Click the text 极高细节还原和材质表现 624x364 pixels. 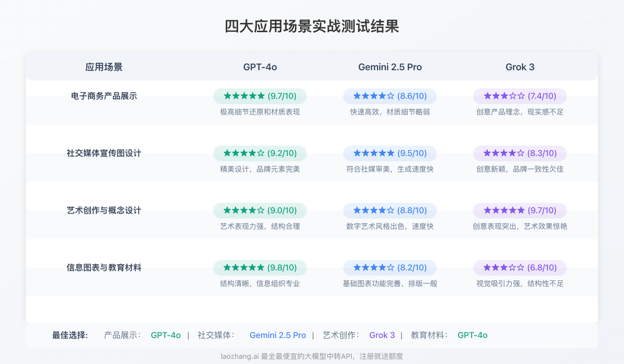point(260,112)
